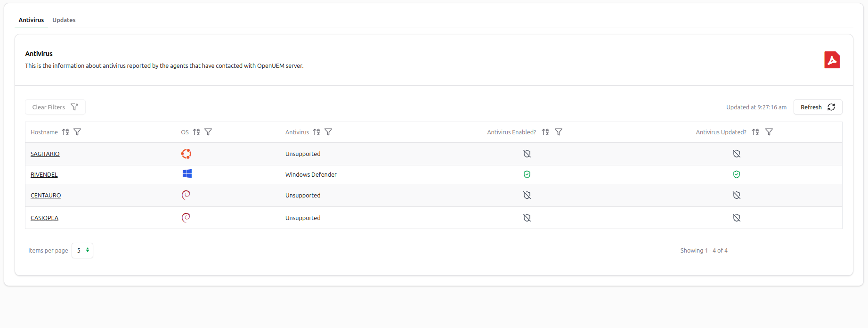Open the CASIOPEA hostname link
Screen dimensions: 868x328
(x=44, y=218)
